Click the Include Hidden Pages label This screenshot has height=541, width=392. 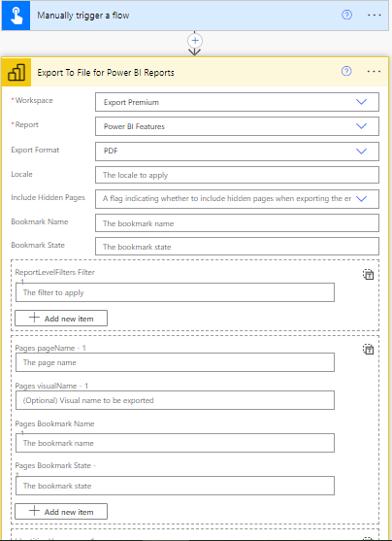click(48, 197)
